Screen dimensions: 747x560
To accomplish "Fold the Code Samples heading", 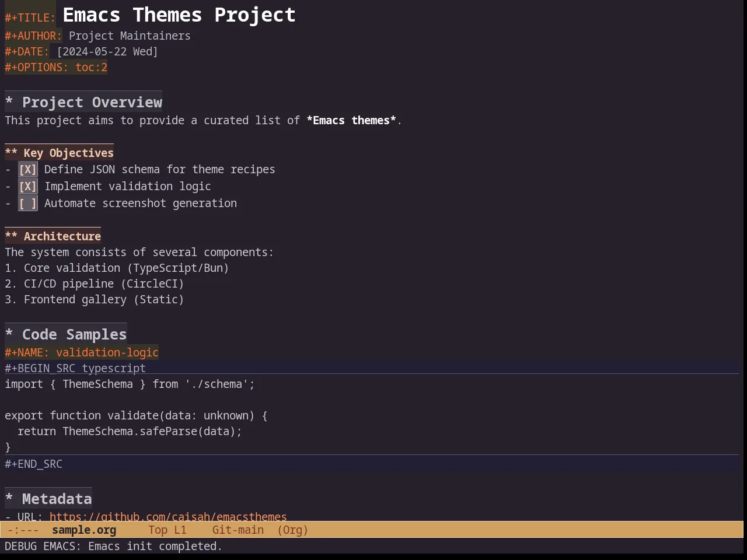I will pyautogui.click(x=9, y=335).
